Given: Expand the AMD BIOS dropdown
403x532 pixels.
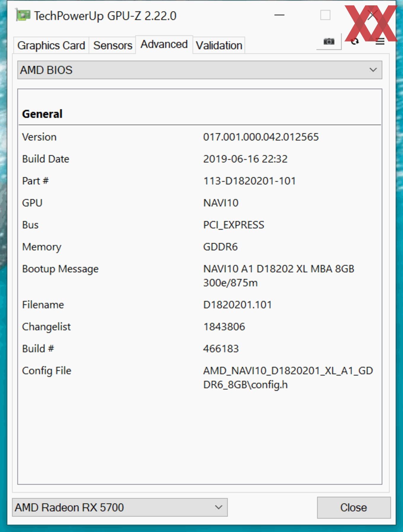Looking at the screenshot, I should click(x=200, y=70).
